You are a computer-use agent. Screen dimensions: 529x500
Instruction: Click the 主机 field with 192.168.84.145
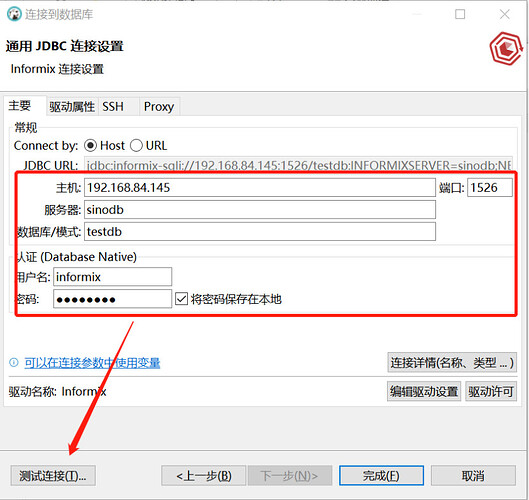[260, 188]
